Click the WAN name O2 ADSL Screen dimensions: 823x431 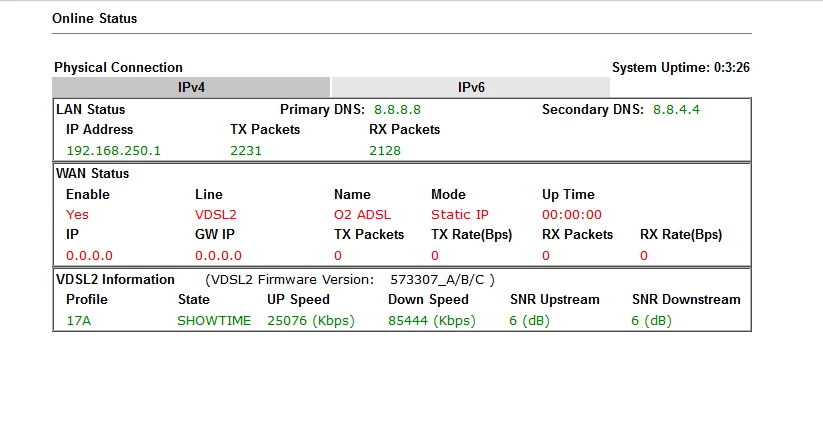(x=363, y=214)
